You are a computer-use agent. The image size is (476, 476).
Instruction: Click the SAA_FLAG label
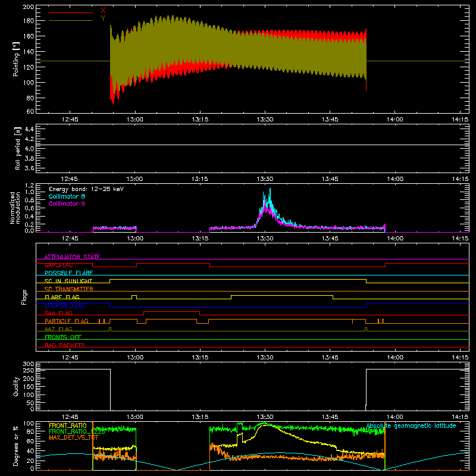58,313
